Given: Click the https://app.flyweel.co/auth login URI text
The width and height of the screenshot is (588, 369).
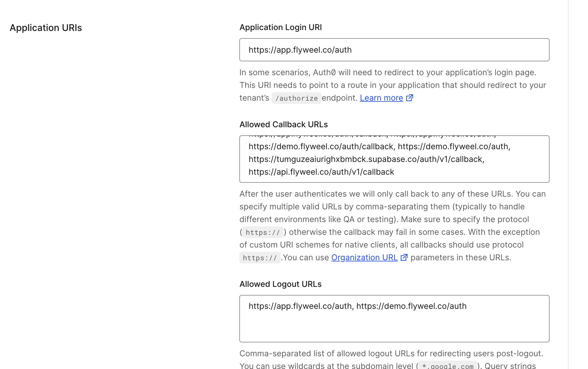Looking at the screenshot, I should pyautogui.click(x=300, y=49).
